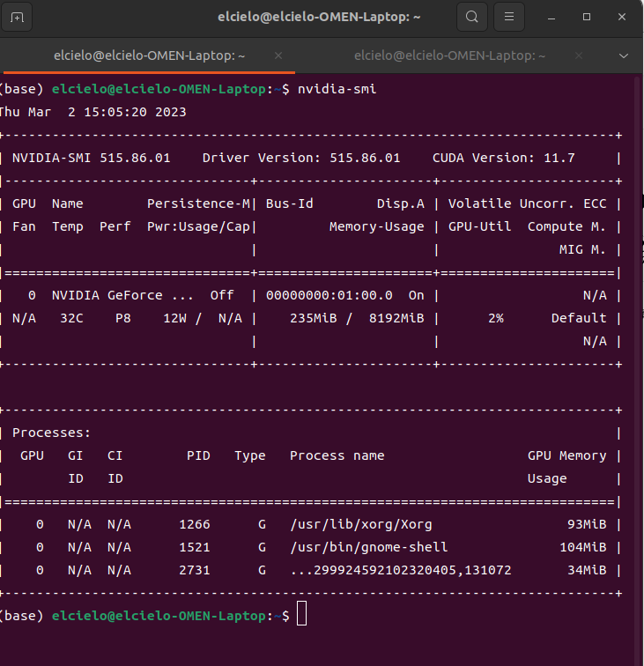Screen dimensions: 644x666
Task: Click the Default compute mode value
Action: click(x=579, y=319)
